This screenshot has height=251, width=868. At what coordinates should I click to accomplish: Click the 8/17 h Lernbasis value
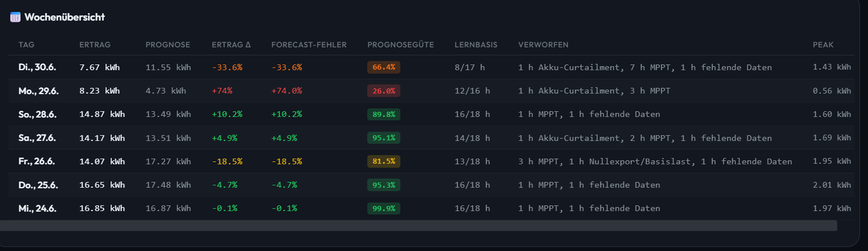pos(470,67)
